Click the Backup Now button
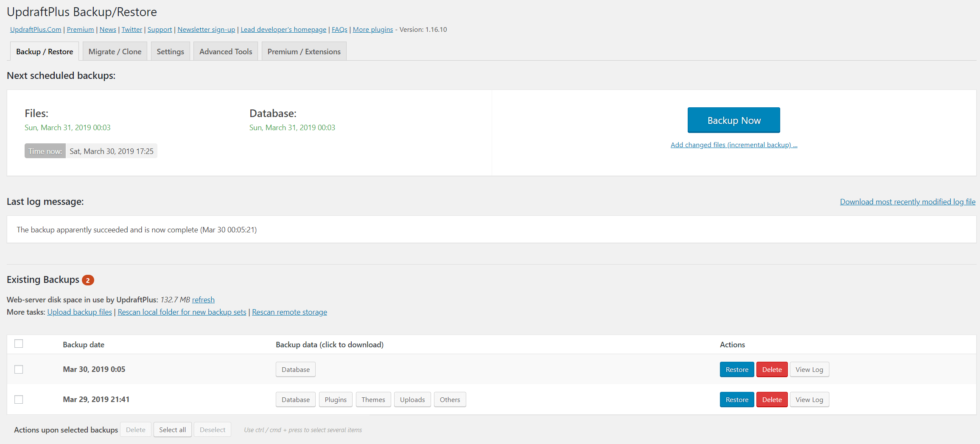The image size is (980, 444). click(734, 120)
